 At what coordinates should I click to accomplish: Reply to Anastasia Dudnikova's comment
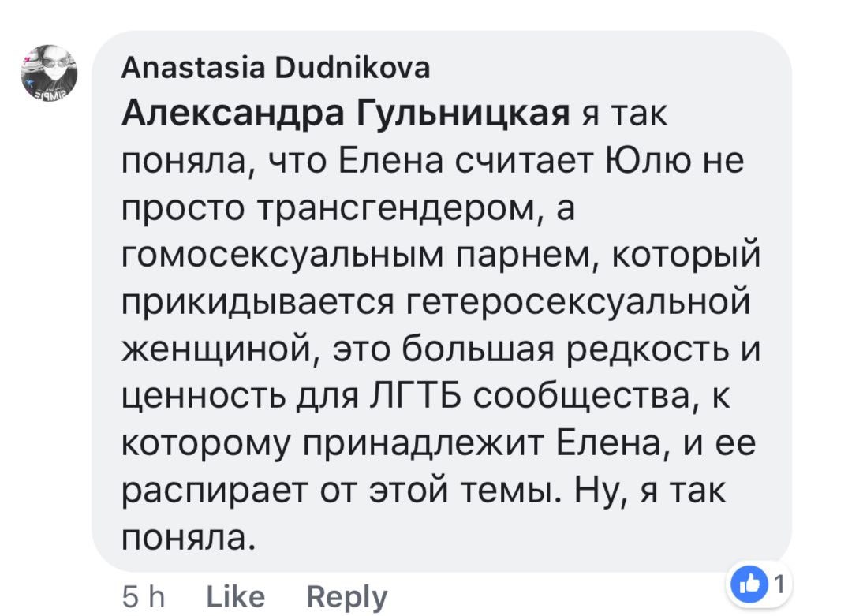coord(346,596)
